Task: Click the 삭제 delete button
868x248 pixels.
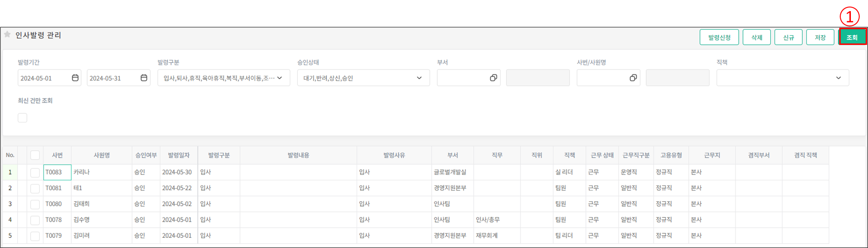Action: point(756,37)
